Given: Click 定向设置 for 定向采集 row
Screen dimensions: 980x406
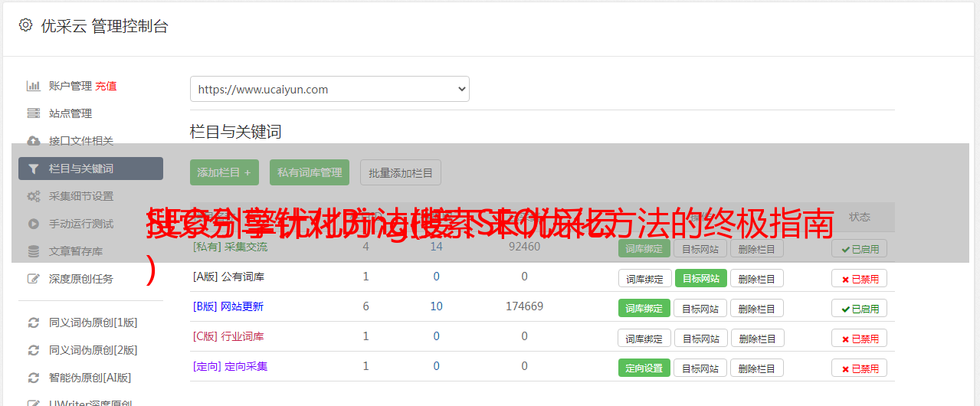Looking at the screenshot, I should point(644,368).
